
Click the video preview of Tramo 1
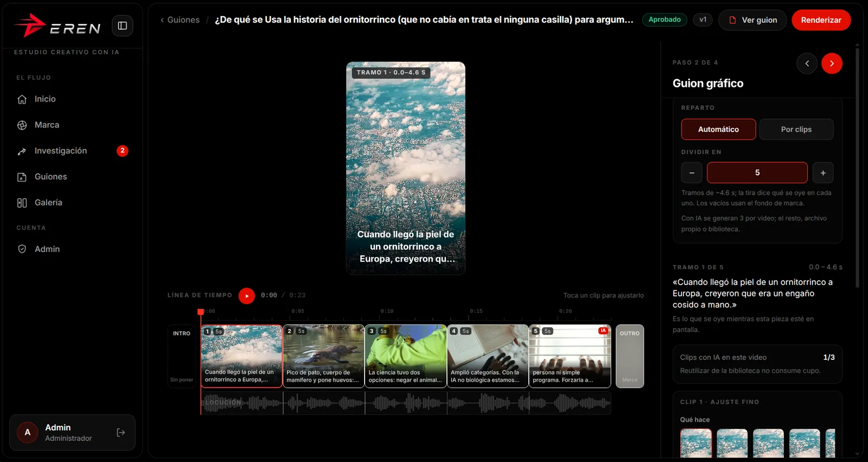[406, 168]
